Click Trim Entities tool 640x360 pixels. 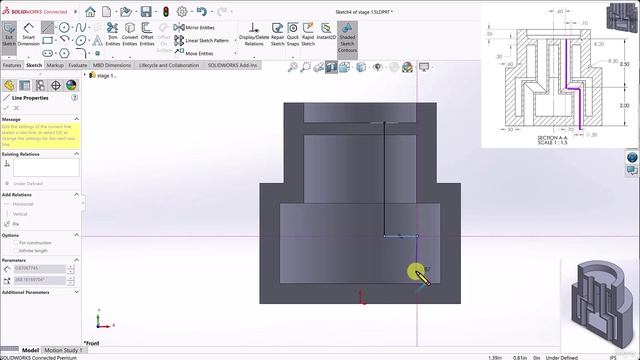coord(112,34)
